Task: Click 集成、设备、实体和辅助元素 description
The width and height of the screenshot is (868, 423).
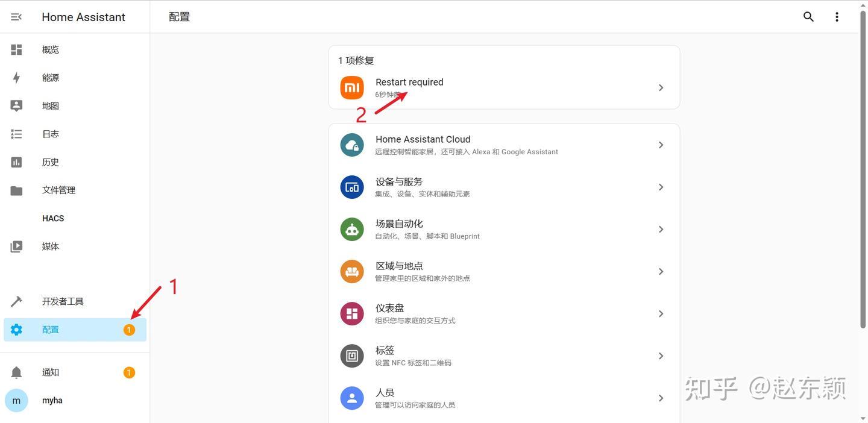Action: tap(423, 194)
